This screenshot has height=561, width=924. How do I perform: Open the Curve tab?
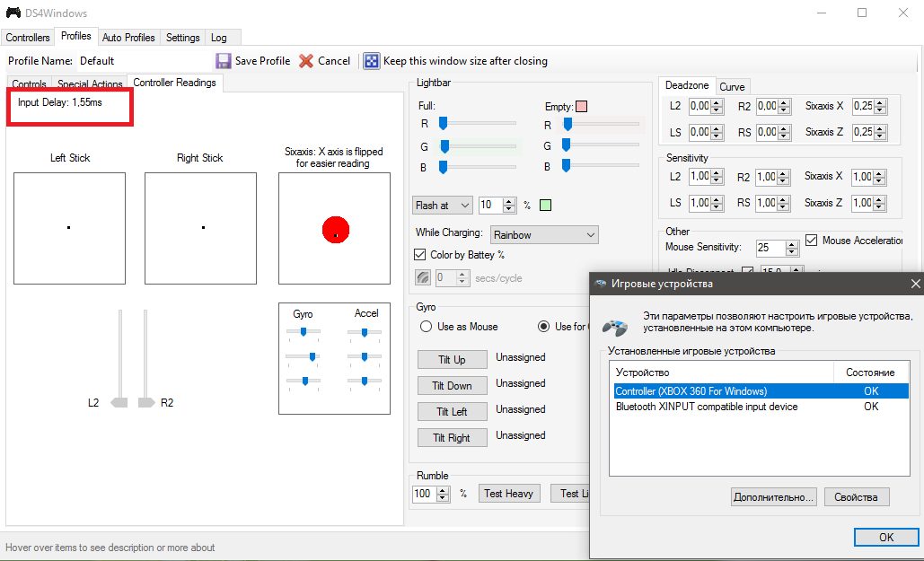[x=732, y=87]
